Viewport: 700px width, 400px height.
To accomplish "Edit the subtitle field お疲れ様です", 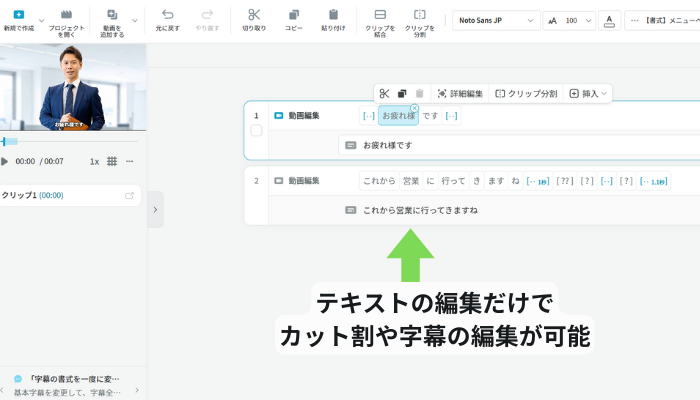I will tap(519, 145).
